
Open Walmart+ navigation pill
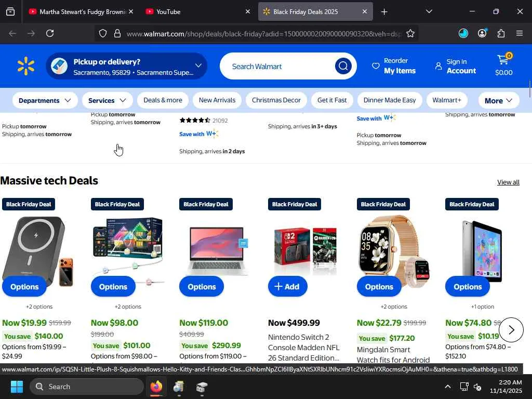[x=447, y=100]
